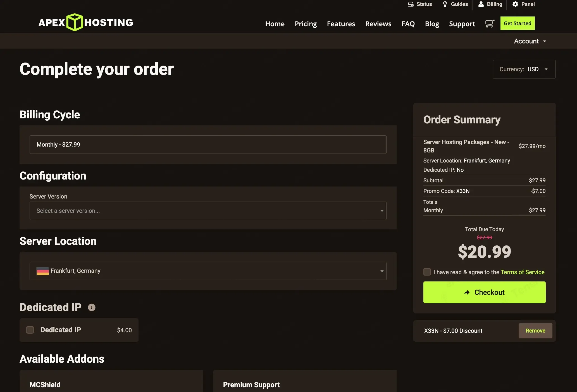The image size is (577, 392).
Task: Click the German flag in location field
Action: [x=43, y=271]
